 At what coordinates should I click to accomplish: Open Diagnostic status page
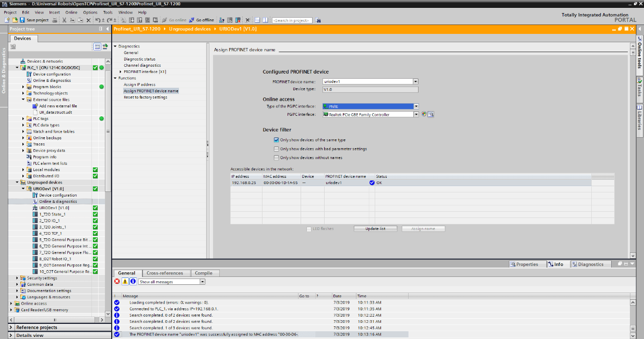point(139,59)
